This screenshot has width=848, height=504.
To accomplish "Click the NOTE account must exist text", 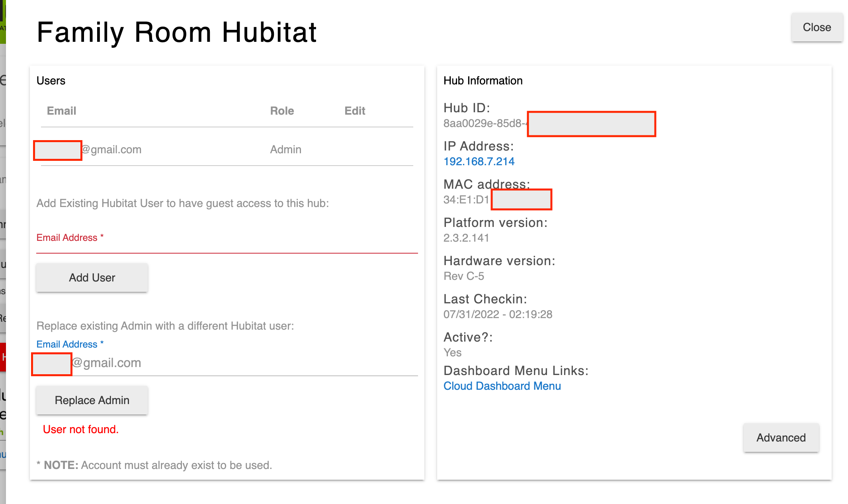I will (x=154, y=465).
